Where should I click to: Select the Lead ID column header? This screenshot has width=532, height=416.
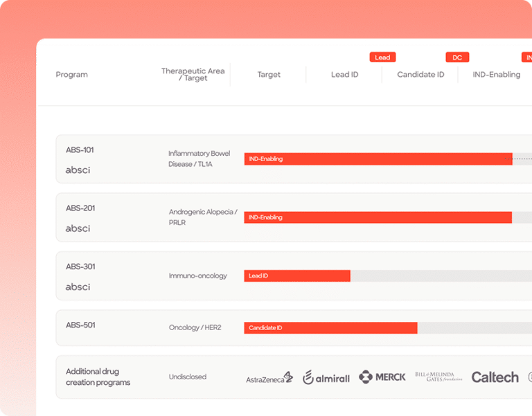tap(344, 75)
